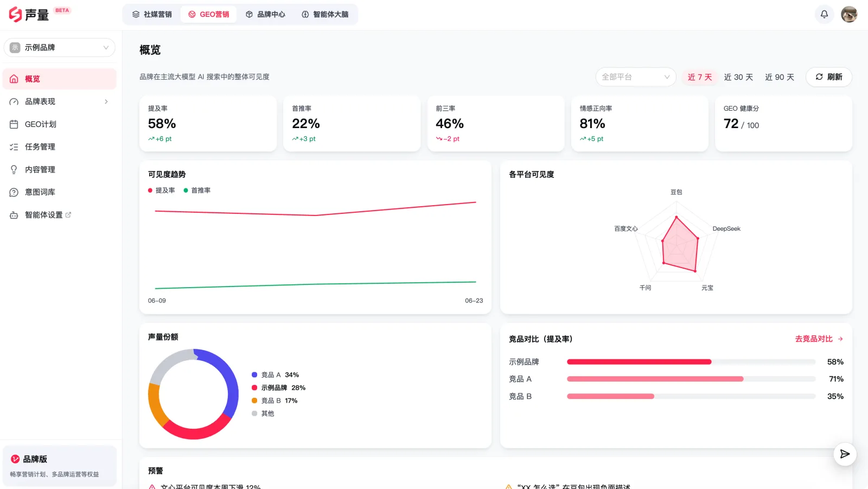Click the external link icon beside 智能体设置
The height and width of the screenshot is (489, 868).
click(x=68, y=215)
